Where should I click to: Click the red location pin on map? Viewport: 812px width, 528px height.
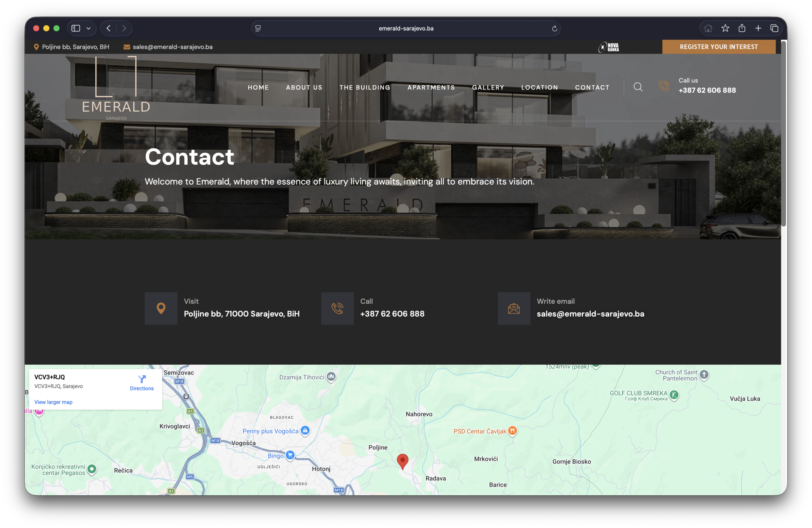pos(403,460)
